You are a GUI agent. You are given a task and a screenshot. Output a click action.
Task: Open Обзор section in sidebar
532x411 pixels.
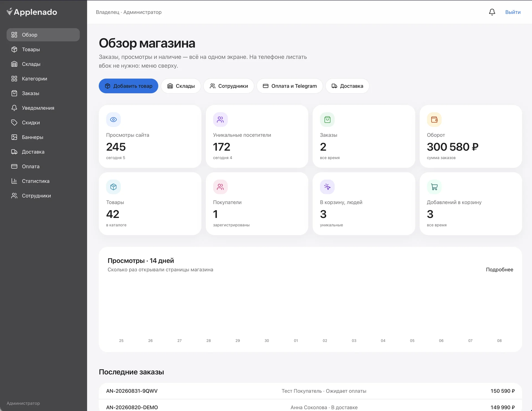click(43, 35)
